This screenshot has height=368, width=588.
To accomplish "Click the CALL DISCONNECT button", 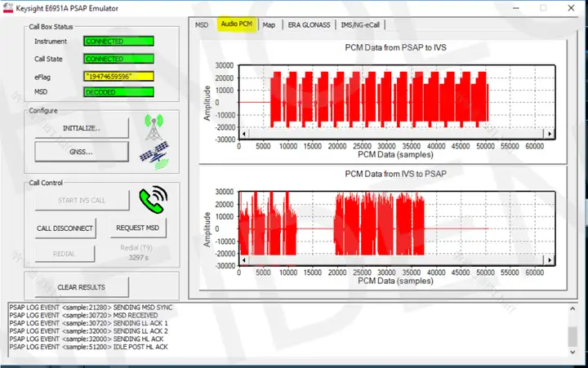I will 65,228.
